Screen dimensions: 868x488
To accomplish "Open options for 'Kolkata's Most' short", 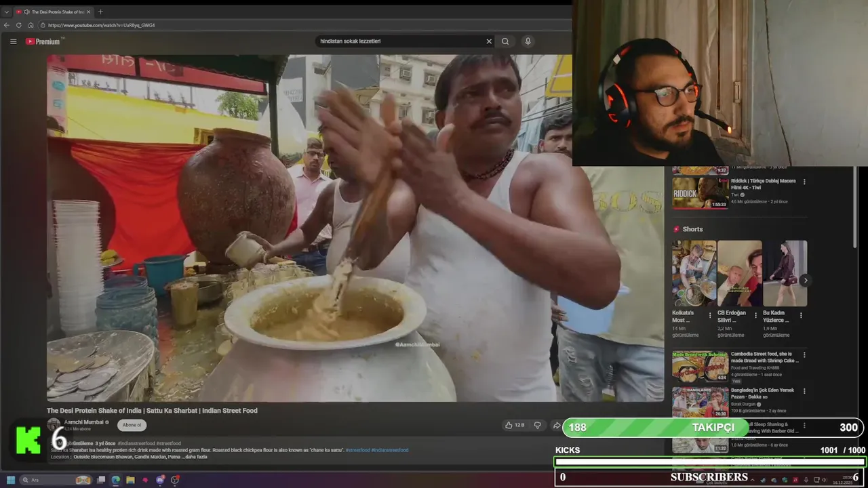I will point(710,315).
